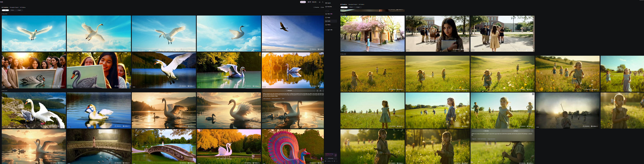Click Video It on the meadow girl hover card

click(516, 131)
